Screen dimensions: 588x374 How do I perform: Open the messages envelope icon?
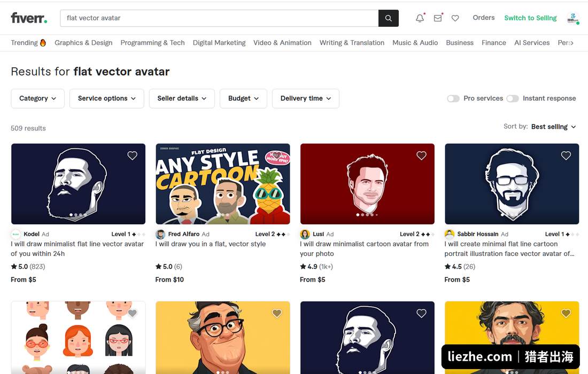[438, 18]
